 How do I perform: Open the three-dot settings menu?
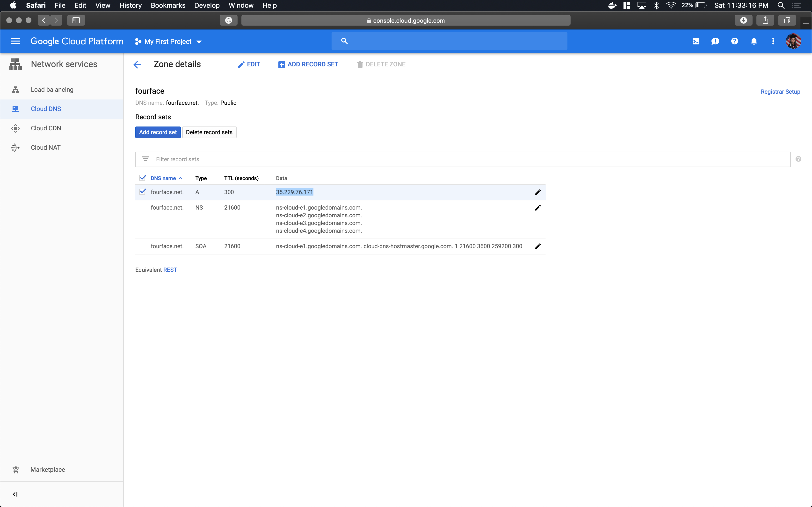[773, 41]
